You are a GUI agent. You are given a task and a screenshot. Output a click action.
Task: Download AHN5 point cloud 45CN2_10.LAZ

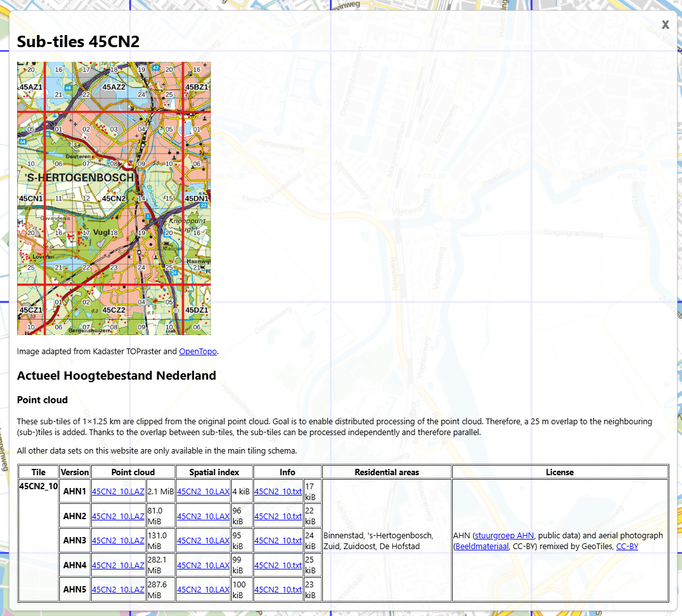(118, 589)
